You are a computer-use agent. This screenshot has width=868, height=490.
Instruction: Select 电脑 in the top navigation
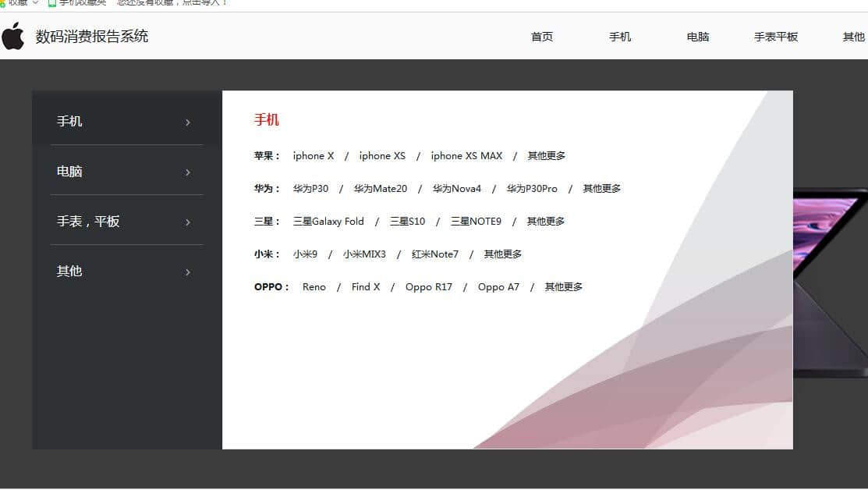point(698,37)
